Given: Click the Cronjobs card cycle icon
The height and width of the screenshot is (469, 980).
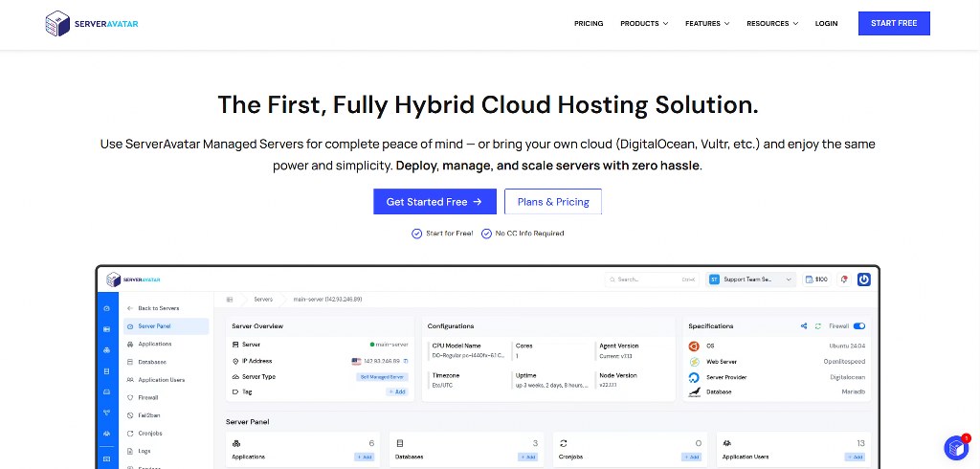Looking at the screenshot, I should pos(563,443).
